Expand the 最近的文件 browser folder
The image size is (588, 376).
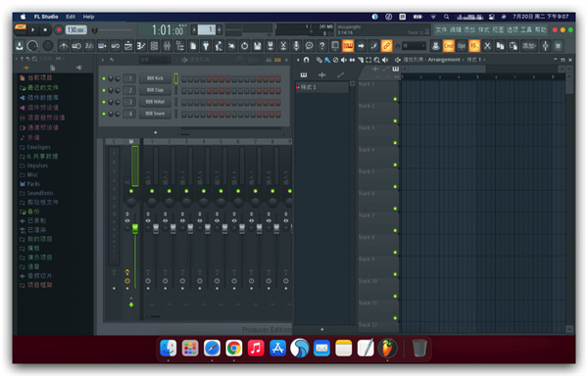(39, 87)
